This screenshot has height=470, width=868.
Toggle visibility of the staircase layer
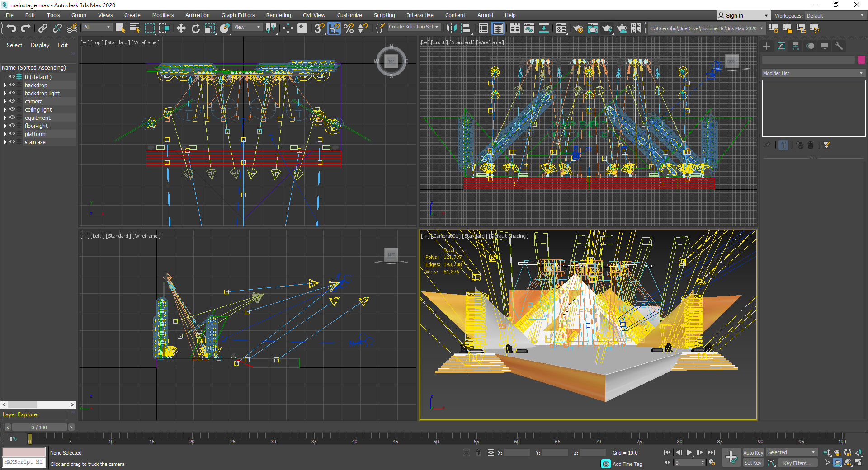tap(12, 142)
